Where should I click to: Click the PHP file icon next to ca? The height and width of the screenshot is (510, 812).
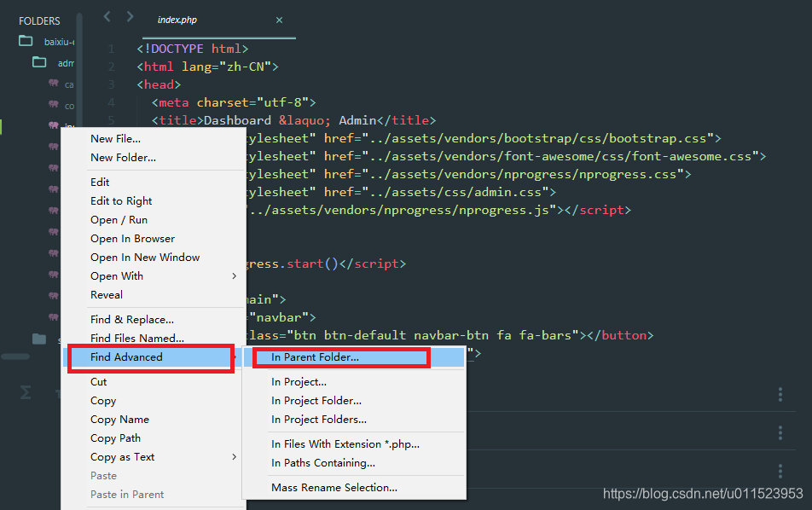click(54, 83)
